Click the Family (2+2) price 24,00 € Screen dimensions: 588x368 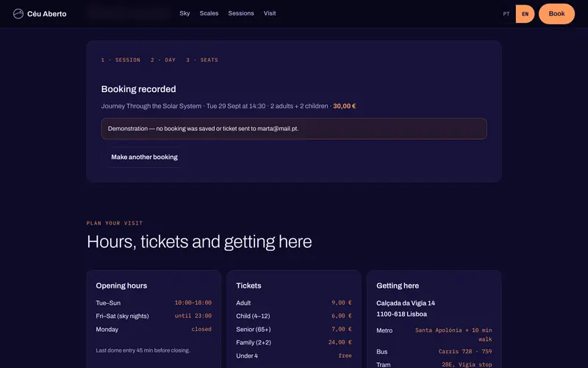340,342
